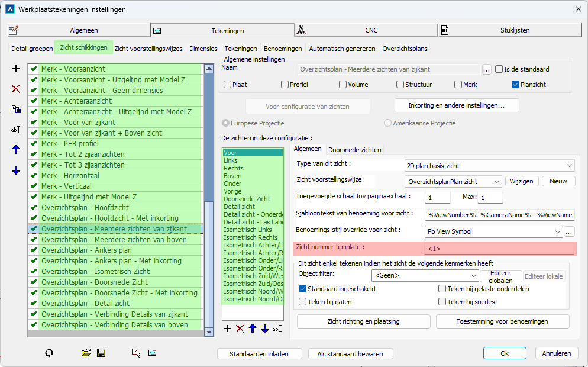588x367 pixels.
Task: Open the Stuklijsten tab
Action: (x=514, y=30)
